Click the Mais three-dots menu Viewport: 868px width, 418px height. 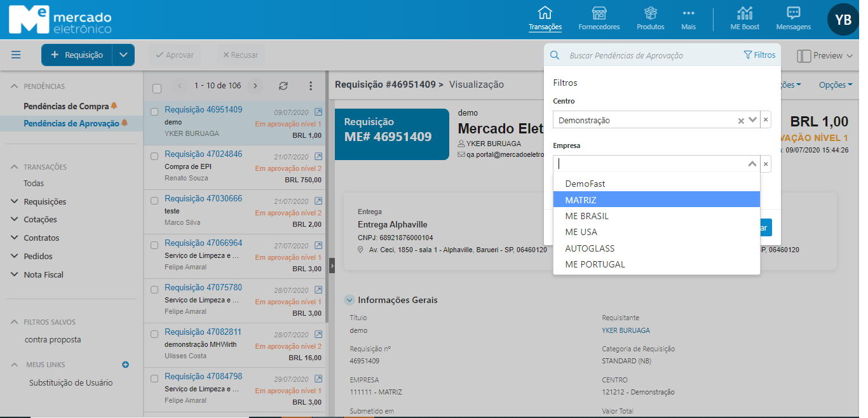click(x=688, y=19)
